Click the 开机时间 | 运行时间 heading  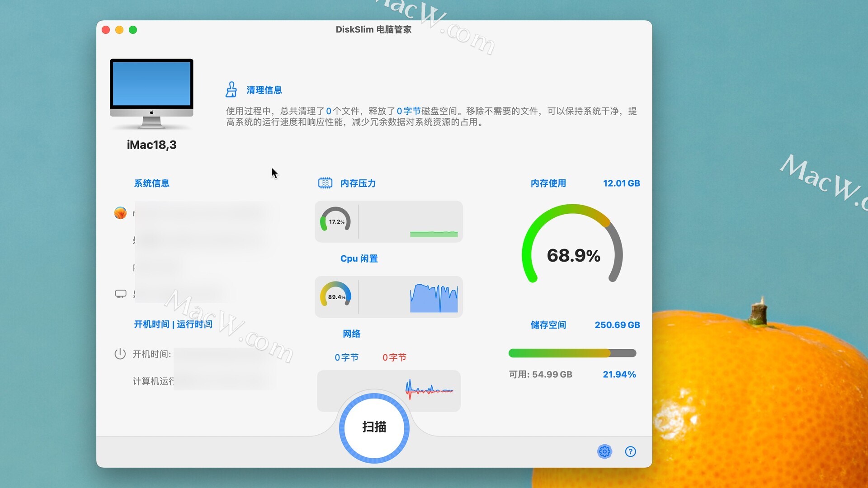pyautogui.click(x=173, y=324)
